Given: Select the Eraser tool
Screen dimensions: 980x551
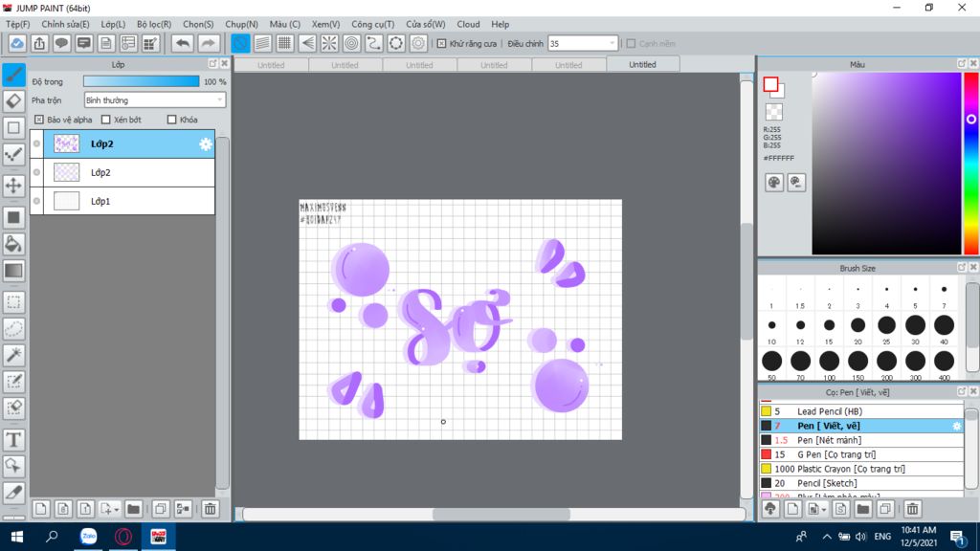Looking at the screenshot, I should pos(13,101).
